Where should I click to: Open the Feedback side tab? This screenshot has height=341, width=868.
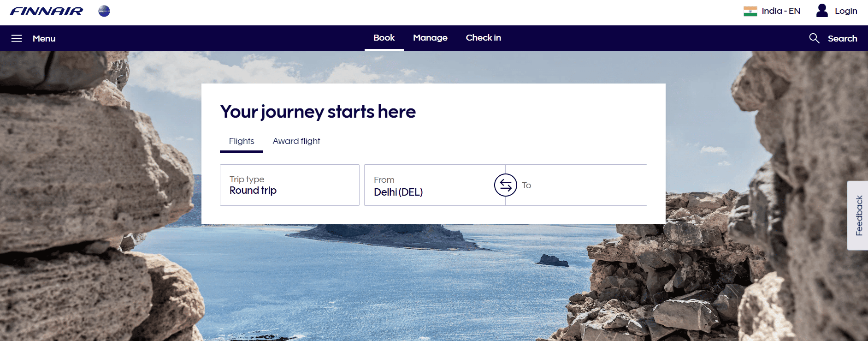pyautogui.click(x=858, y=215)
